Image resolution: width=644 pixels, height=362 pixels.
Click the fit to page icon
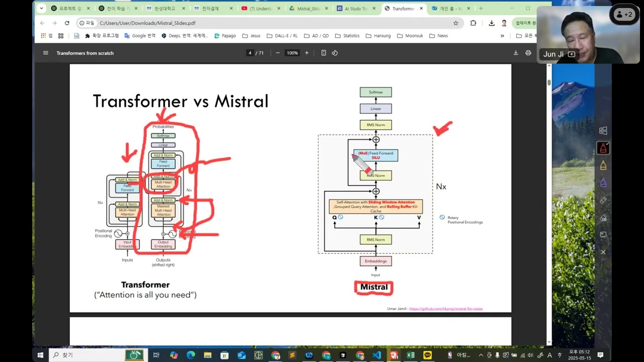pos(324,53)
